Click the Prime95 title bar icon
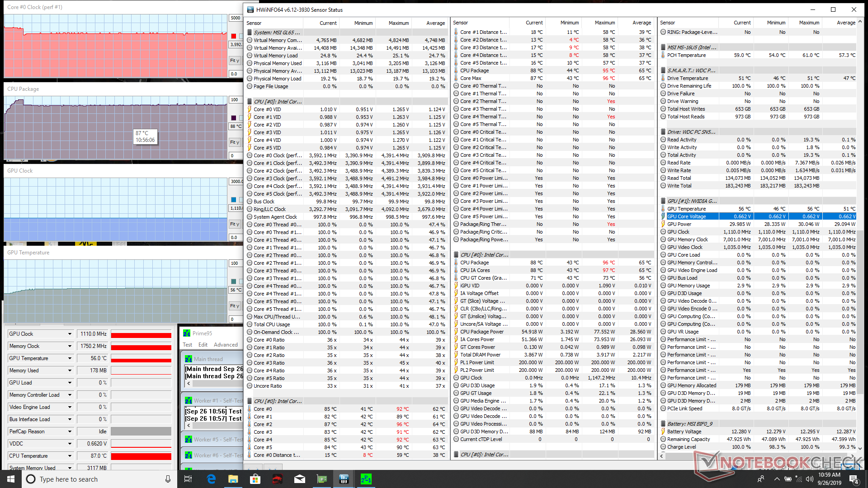The image size is (868, 488). click(x=187, y=333)
